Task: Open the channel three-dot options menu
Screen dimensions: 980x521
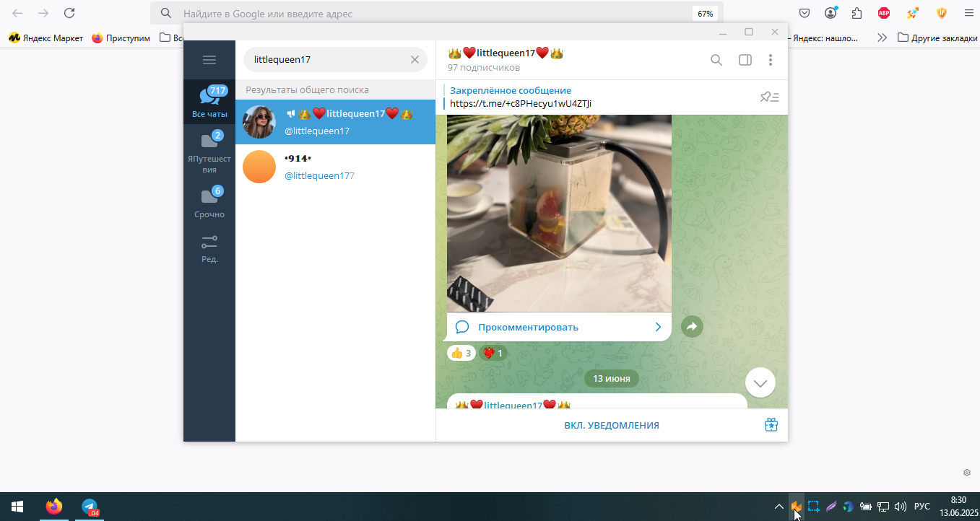Action: [771, 60]
